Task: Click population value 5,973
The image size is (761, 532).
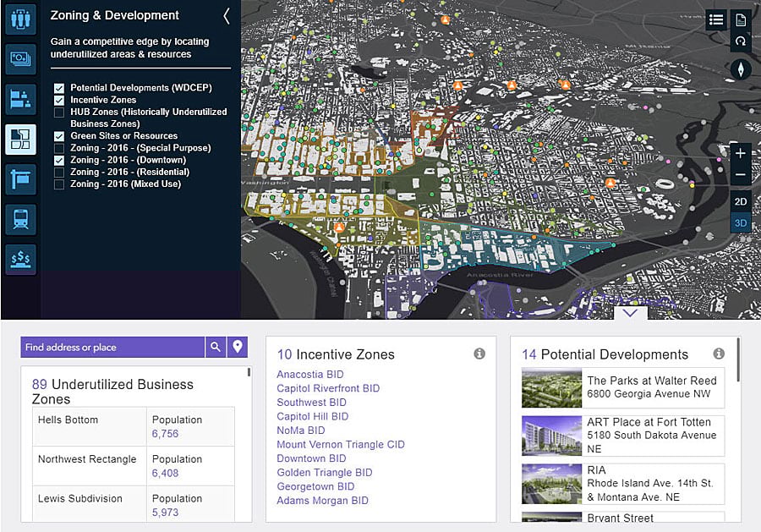Action: tap(165, 513)
